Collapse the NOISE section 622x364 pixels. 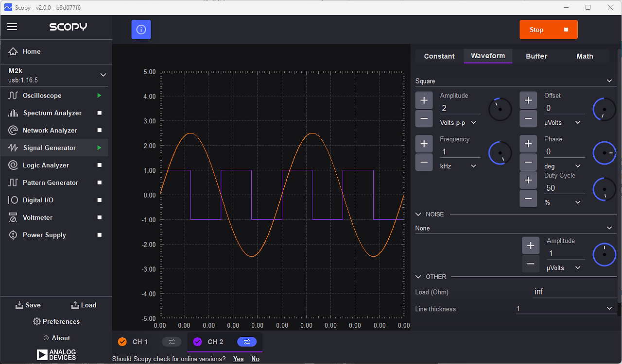tap(418, 214)
